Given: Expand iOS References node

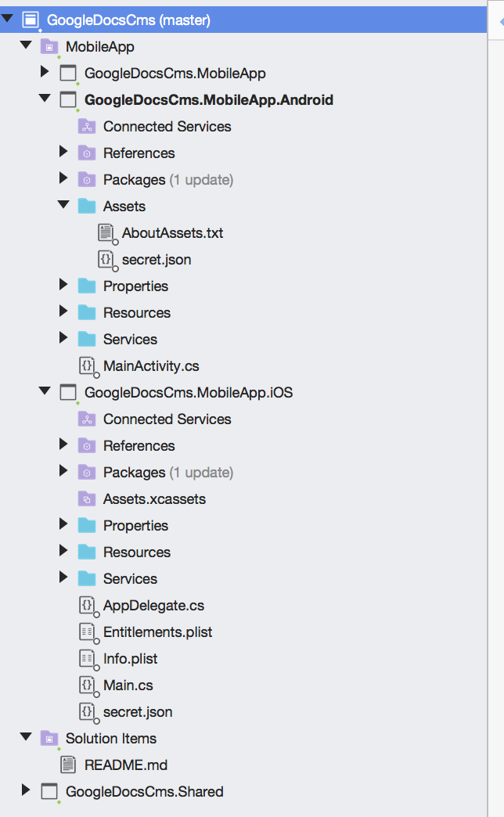Looking at the screenshot, I should pos(63,444).
